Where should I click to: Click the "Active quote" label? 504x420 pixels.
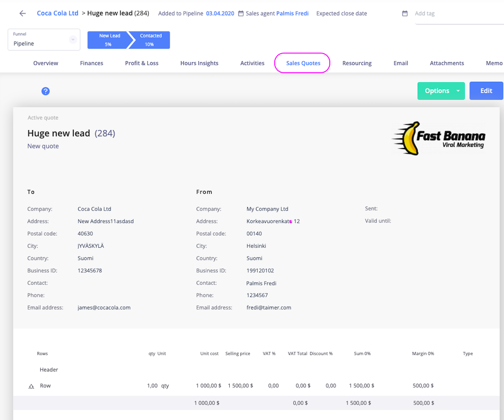pyautogui.click(x=43, y=118)
